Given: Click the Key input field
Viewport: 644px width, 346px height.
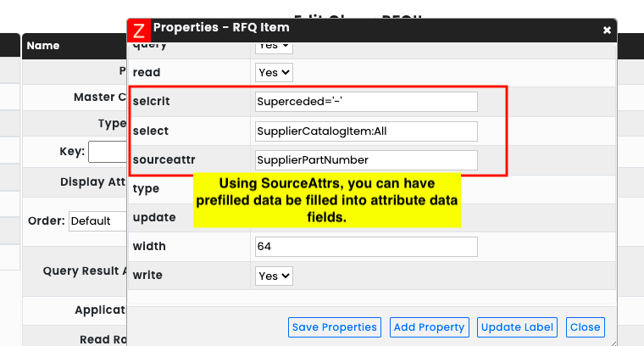Looking at the screenshot, I should click(108, 152).
